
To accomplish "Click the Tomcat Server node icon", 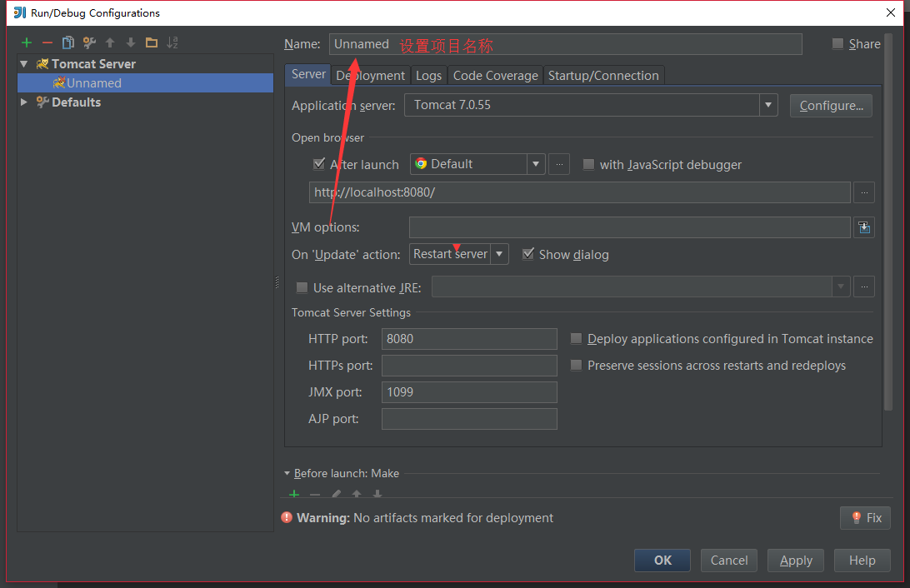I will coord(42,64).
